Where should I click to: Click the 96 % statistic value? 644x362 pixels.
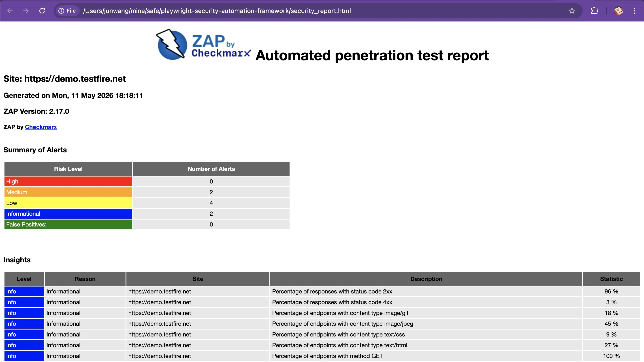[x=611, y=291]
